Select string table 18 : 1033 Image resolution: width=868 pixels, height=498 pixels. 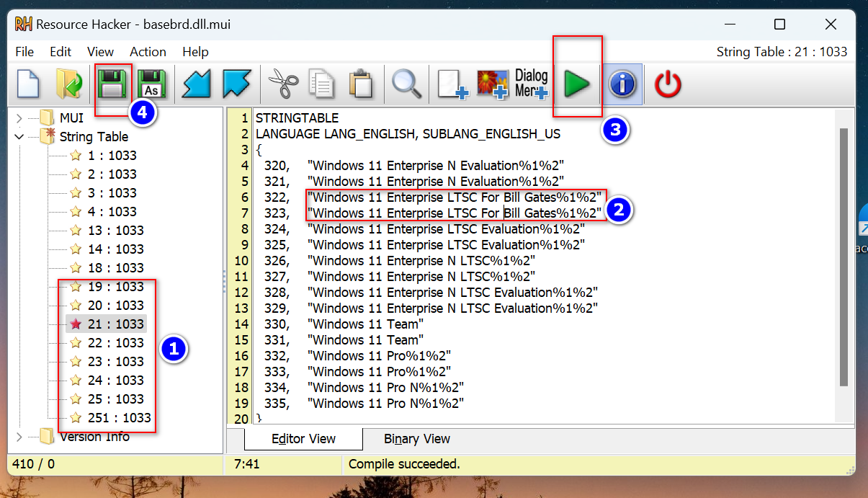[x=115, y=268]
